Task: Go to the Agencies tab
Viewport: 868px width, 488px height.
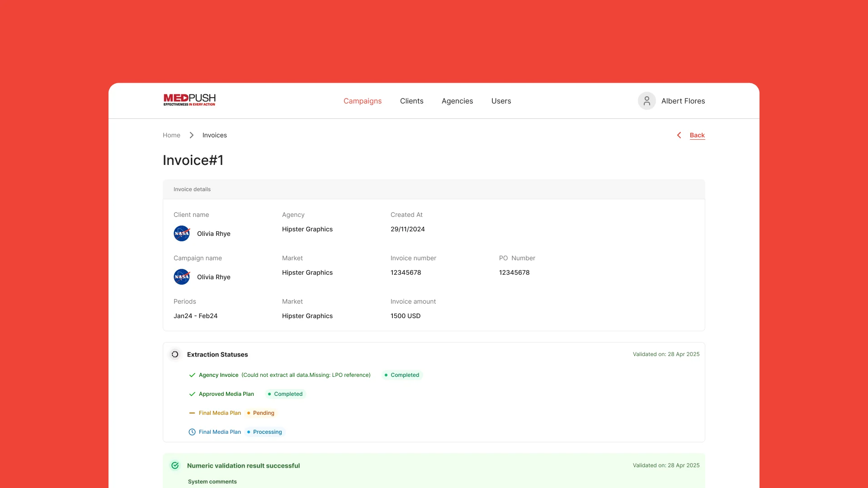Action: coord(458,101)
